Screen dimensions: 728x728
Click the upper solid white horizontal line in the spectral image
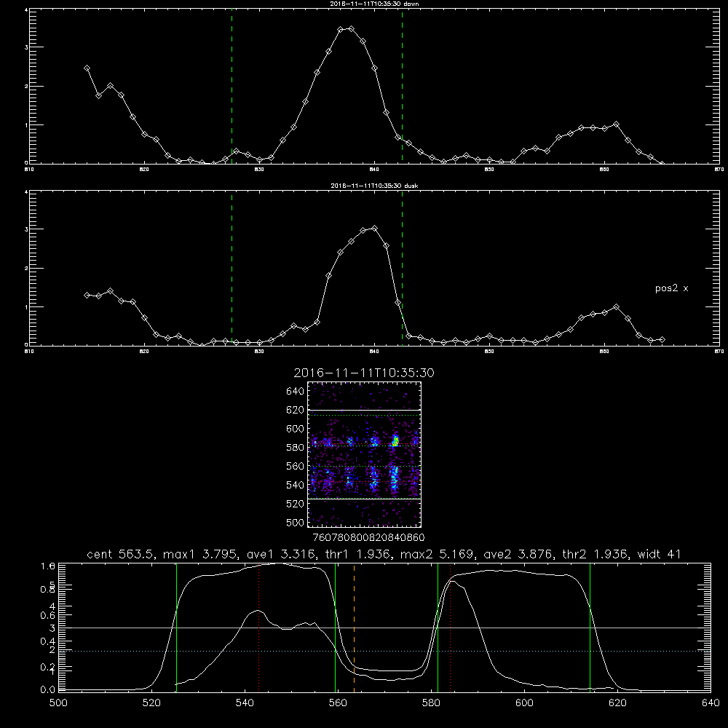[365, 410]
